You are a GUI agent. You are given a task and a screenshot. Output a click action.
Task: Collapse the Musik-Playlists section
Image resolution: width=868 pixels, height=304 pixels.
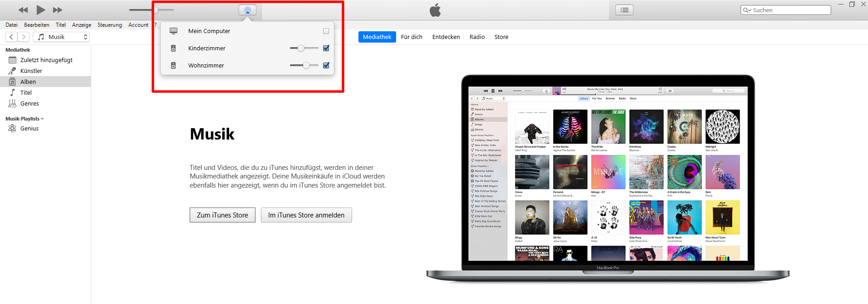25,119
